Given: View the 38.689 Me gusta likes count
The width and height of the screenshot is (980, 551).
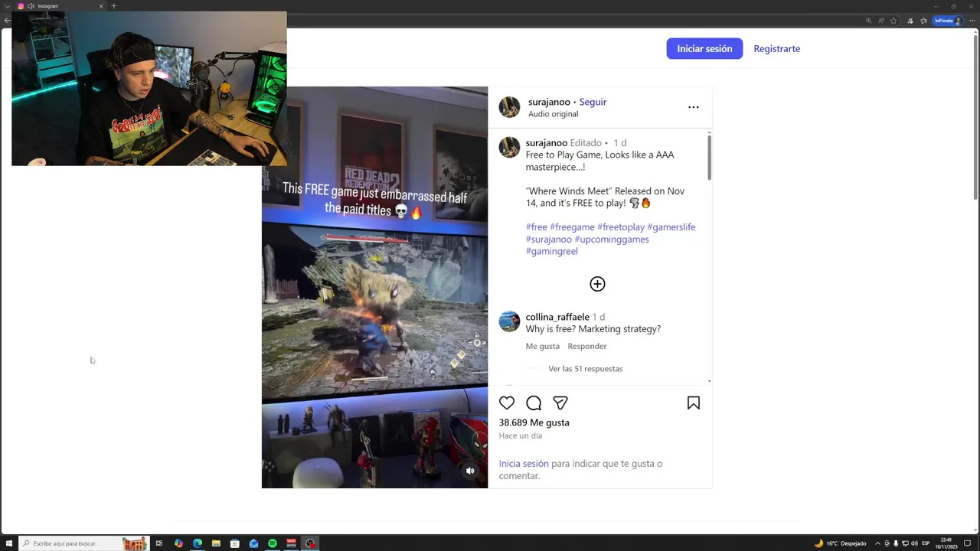Looking at the screenshot, I should (x=534, y=422).
